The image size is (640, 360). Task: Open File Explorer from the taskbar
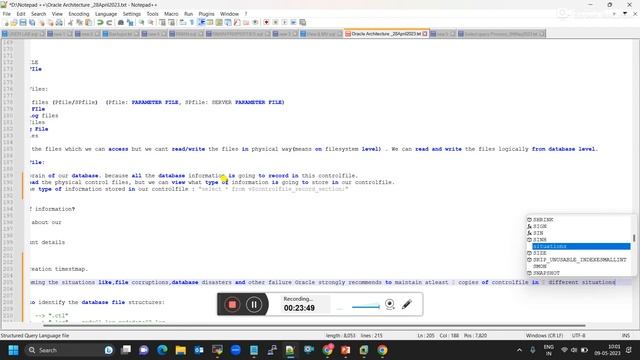180,350
